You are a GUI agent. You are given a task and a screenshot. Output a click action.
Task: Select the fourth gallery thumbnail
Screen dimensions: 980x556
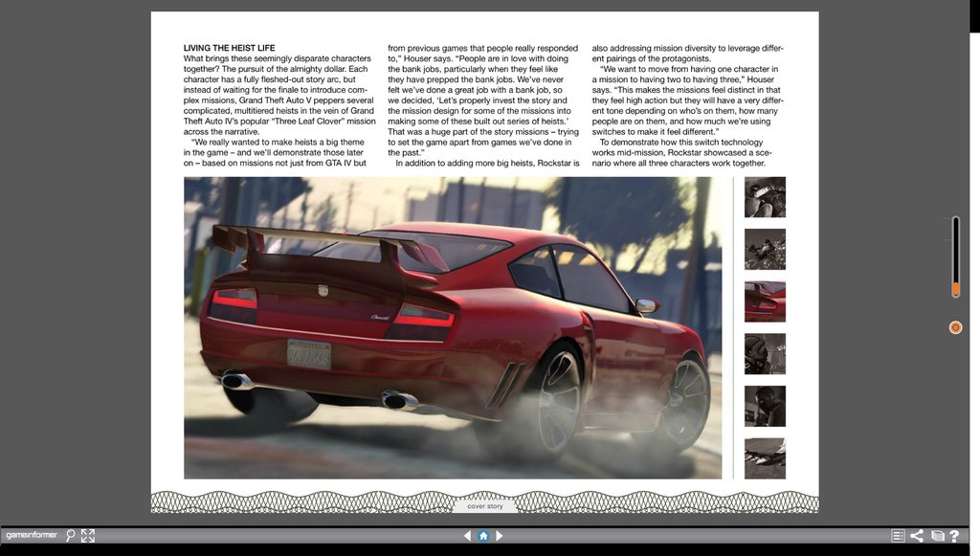765,353
